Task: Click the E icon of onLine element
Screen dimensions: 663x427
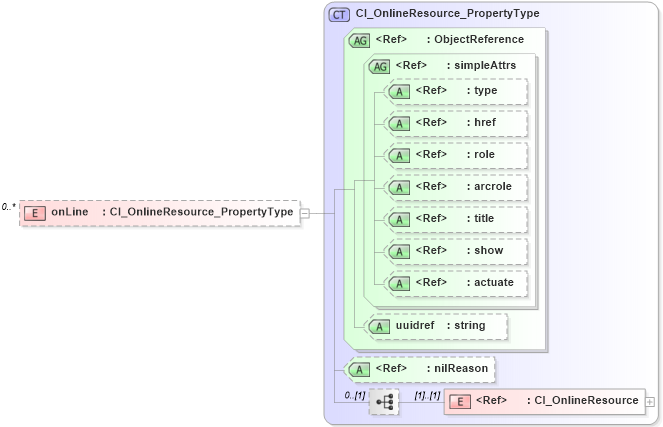Action: [35, 213]
